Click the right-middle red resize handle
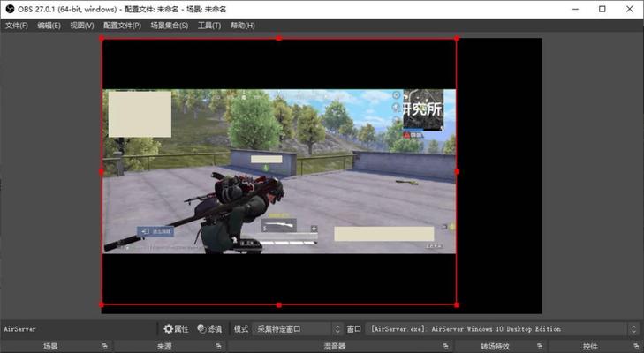The image size is (644, 353). point(457,171)
